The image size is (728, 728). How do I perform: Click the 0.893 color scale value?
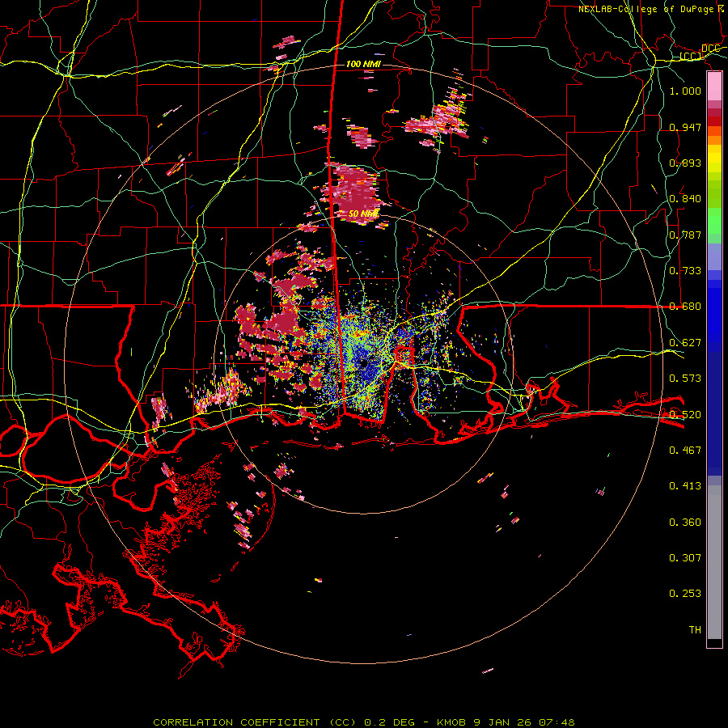(x=685, y=163)
